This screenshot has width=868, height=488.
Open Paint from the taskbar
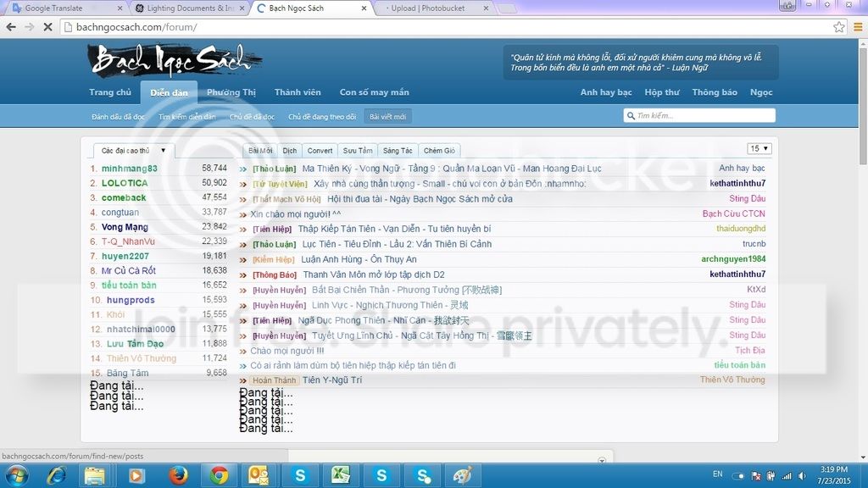[x=464, y=475]
